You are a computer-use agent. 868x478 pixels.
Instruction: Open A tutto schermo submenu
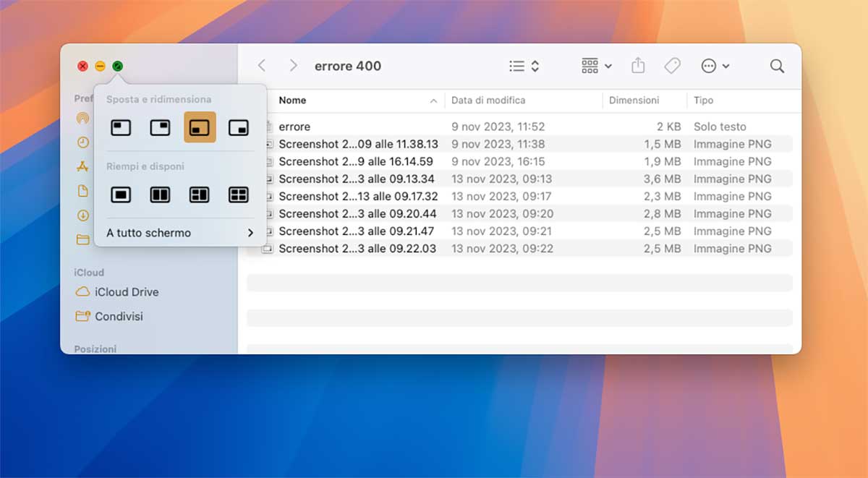click(x=180, y=233)
